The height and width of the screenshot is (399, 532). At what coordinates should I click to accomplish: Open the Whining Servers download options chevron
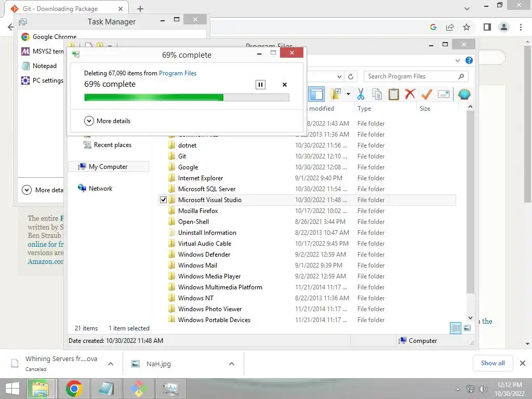pos(111,364)
